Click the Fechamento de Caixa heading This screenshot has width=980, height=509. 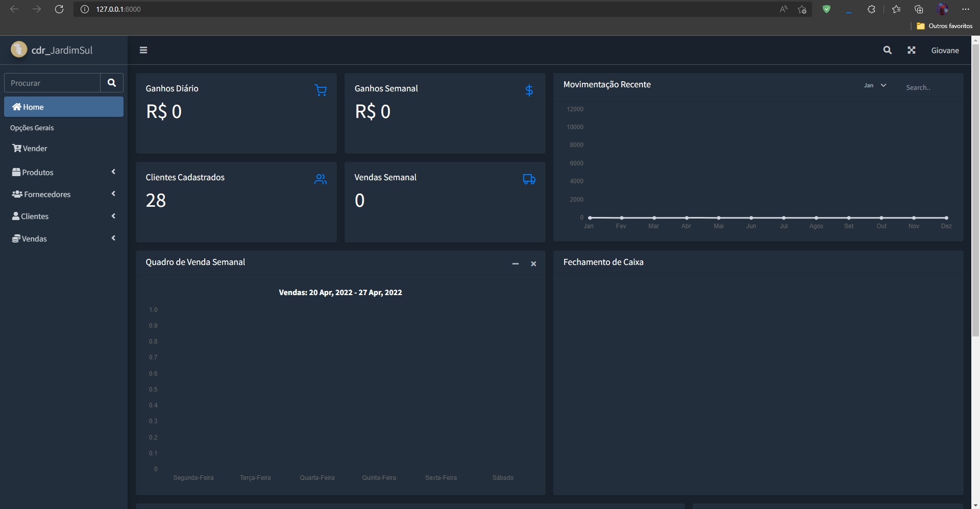603,262
